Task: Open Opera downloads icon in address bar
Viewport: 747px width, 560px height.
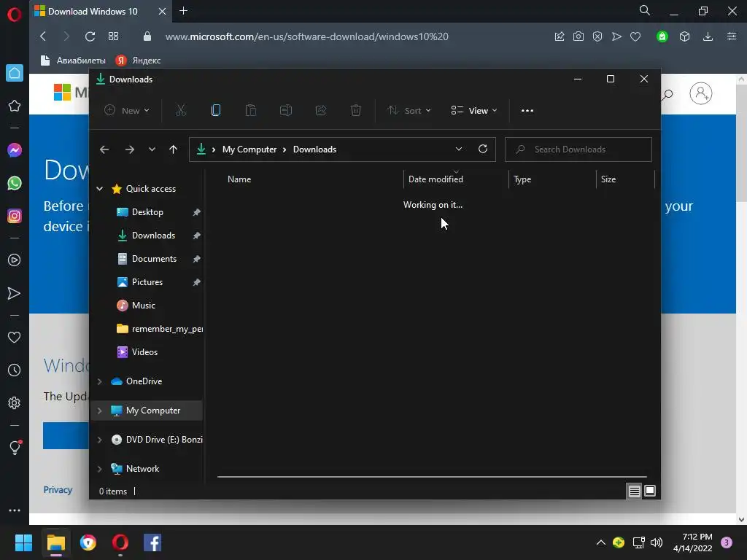Action: pos(708,36)
